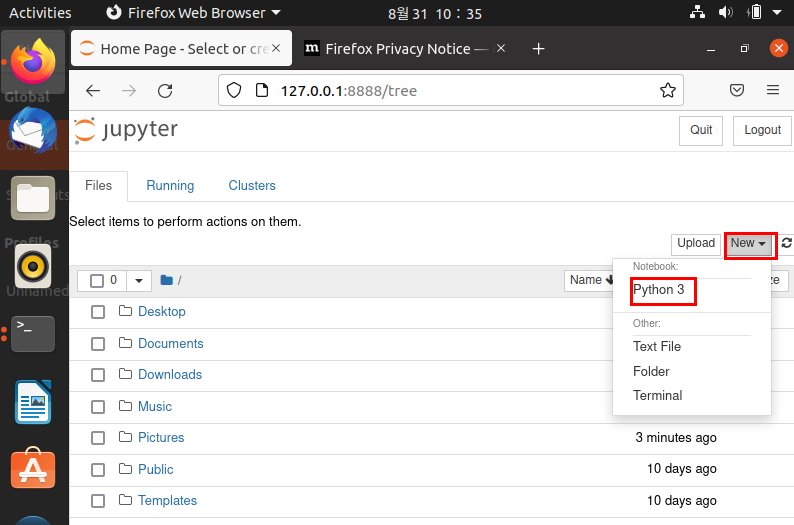Open the Documents folder link

171,343
